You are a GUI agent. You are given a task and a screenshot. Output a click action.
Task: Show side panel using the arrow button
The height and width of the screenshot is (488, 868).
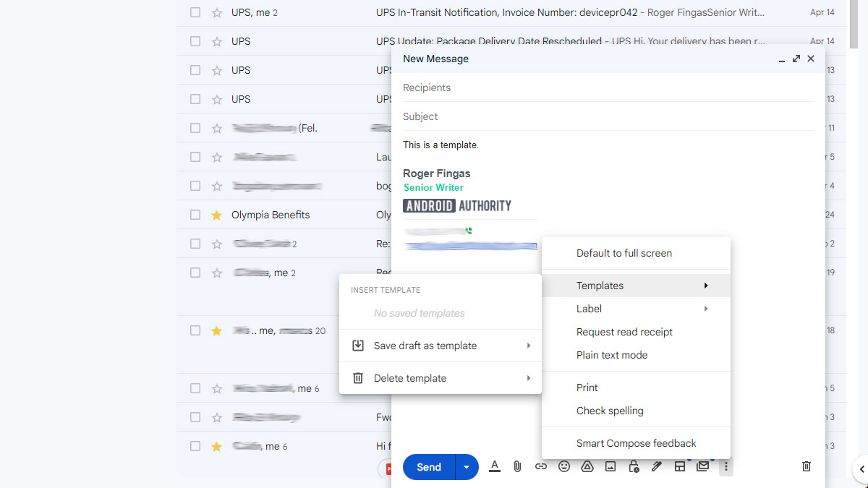pos(861,469)
